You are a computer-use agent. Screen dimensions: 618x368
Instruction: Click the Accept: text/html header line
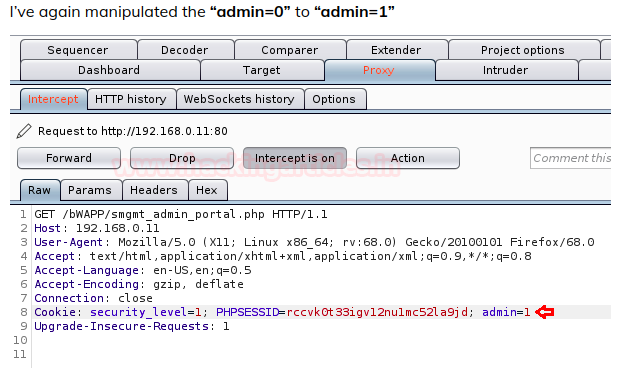(283, 256)
